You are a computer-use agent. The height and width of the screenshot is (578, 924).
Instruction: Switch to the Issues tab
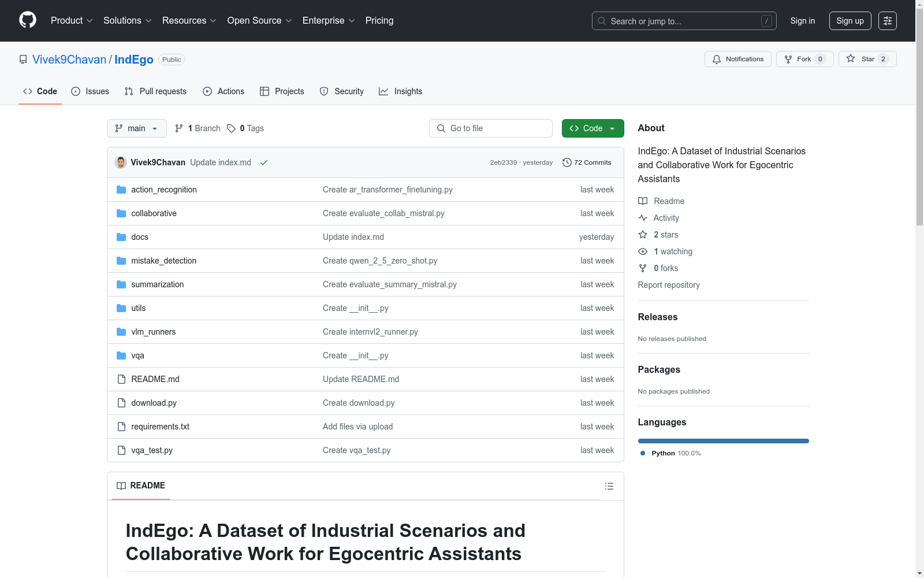[90, 91]
